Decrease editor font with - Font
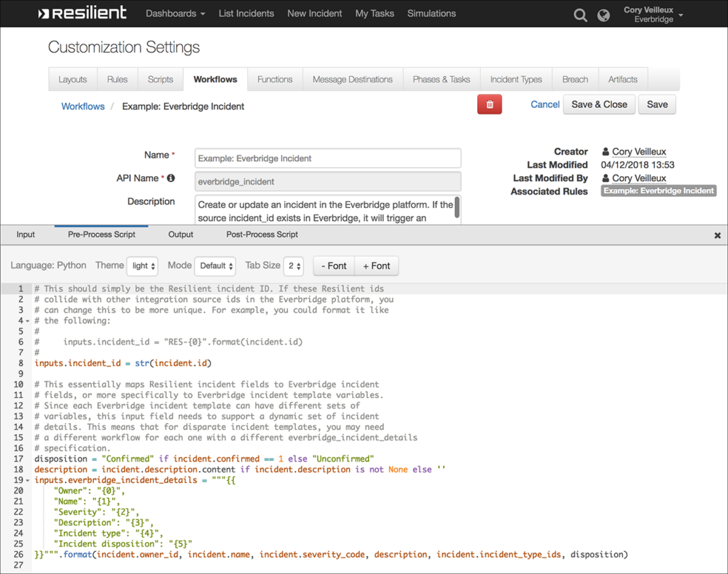This screenshot has height=574, width=728. coord(334,266)
